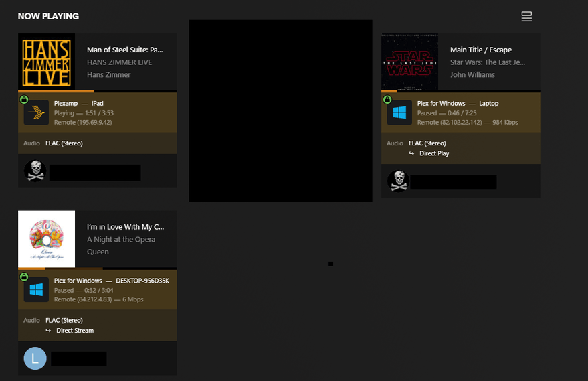588x381 pixels.
Task: Open the blue L avatar user profile
Action: (x=35, y=358)
